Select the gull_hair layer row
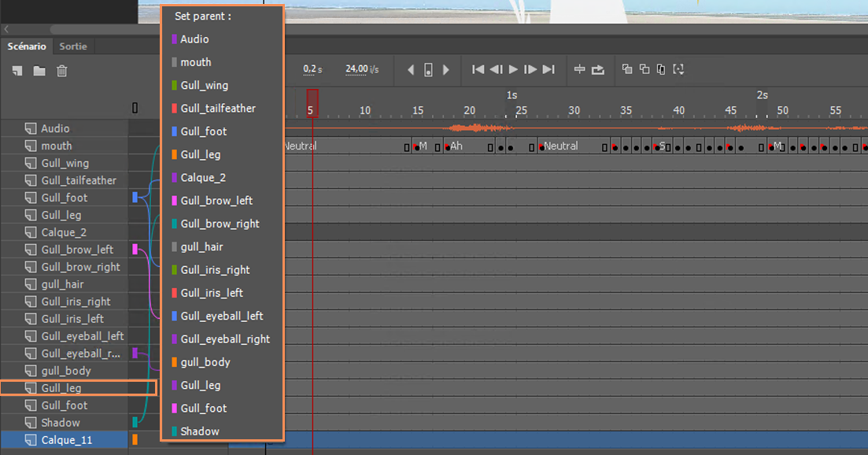The width and height of the screenshot is (868, 455). [x=65, y=284]
